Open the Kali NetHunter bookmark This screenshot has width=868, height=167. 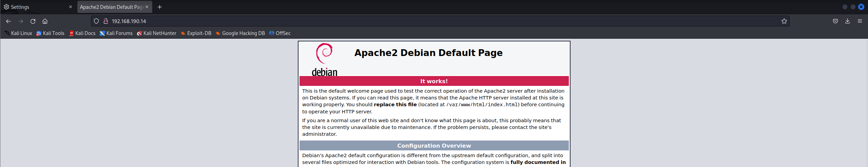[157, 33]
